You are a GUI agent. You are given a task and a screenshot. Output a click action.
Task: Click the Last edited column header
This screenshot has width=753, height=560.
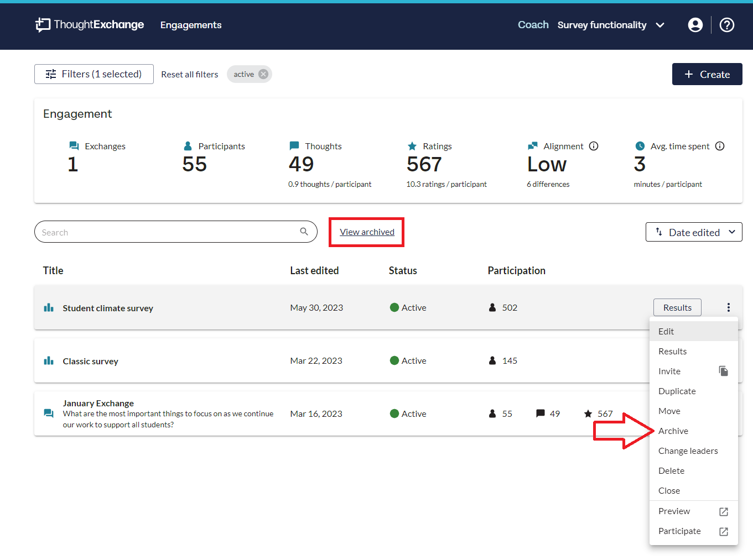[x=314, y=270]
